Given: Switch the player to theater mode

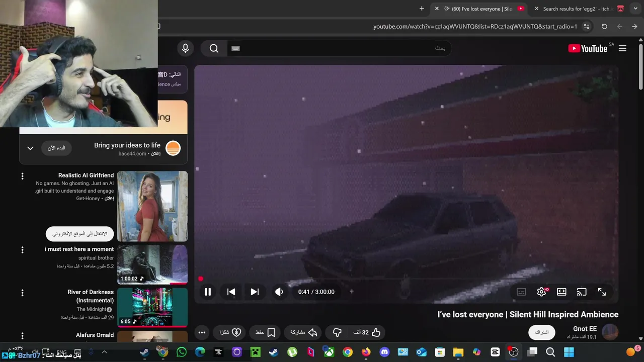Looking at the screenshot, I should (561, 292).
